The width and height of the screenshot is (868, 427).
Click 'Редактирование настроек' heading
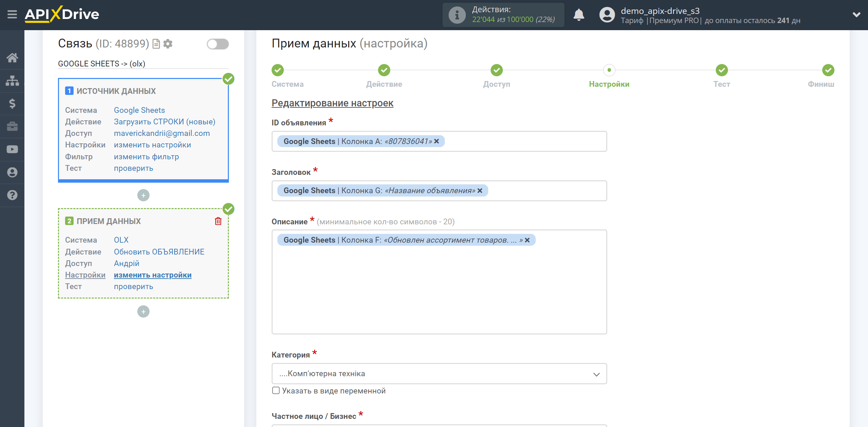pyautogui.click(x=332, y=103)
